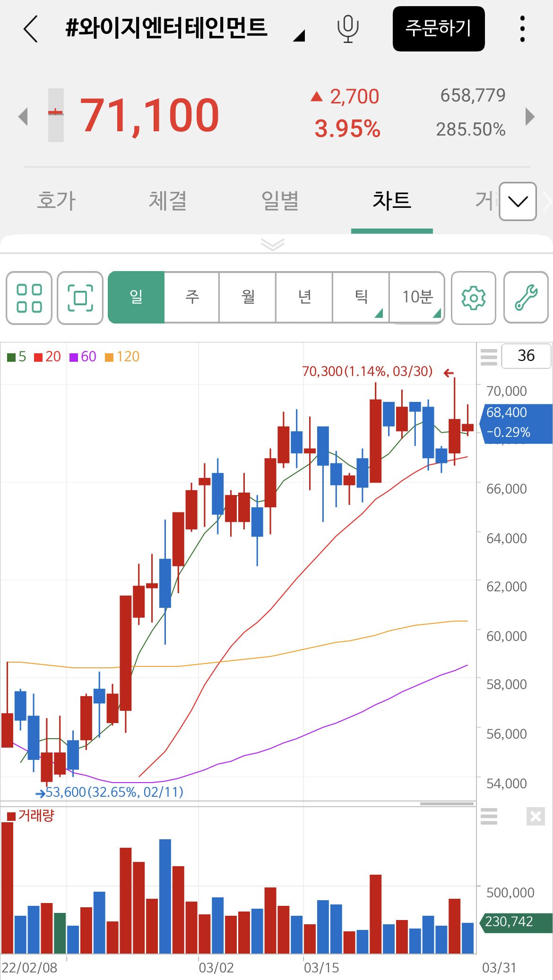Switch to the 호가 tab

click(57, 201)
